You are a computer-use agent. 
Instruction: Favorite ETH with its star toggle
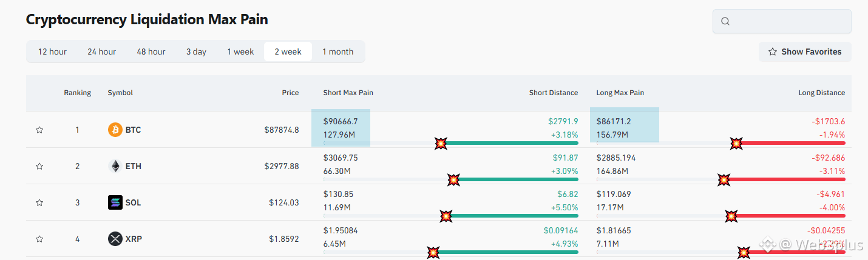(39, 166)
